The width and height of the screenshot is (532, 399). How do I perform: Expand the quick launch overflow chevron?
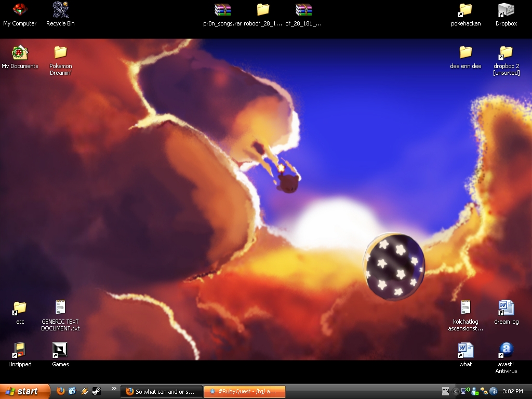point(114,389)
